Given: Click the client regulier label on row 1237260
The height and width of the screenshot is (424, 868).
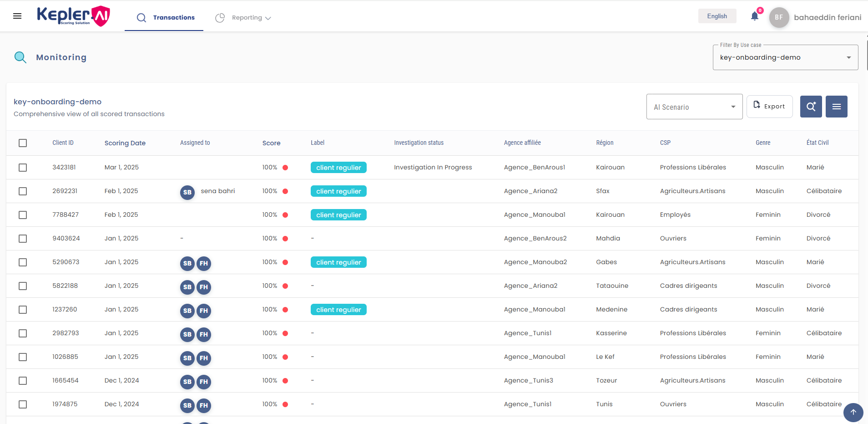Looking at the screenshot, I should (x=338, y=309).
